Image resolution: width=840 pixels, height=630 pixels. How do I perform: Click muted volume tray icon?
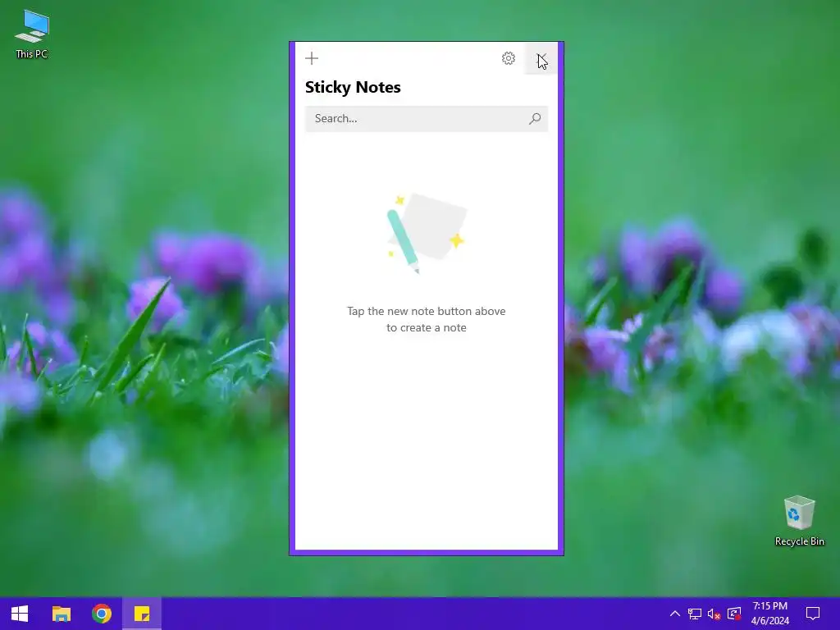714,614
